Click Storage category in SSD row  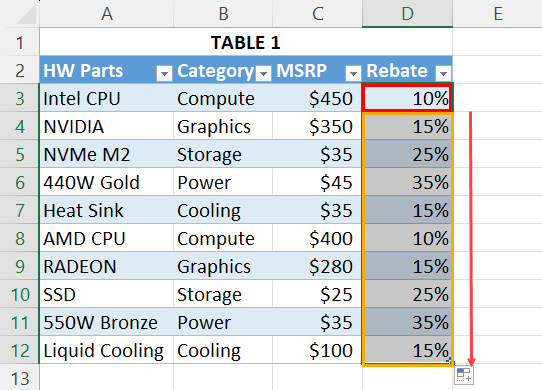[223, 294]
